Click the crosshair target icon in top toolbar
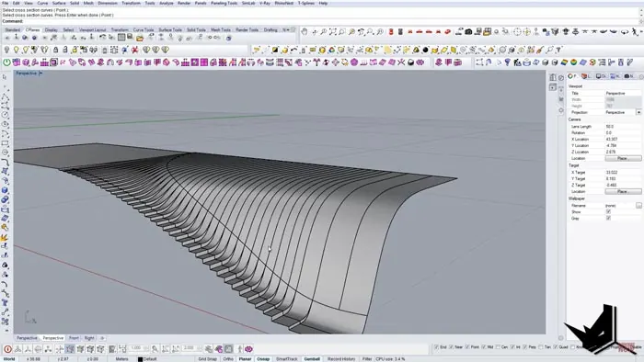The image size is (644, 362). tap(517, 31)
